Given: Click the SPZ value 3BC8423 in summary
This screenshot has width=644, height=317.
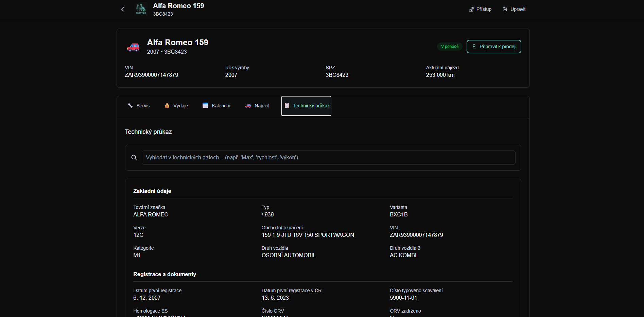Looking at the screenshot, I should pos(337,75).
